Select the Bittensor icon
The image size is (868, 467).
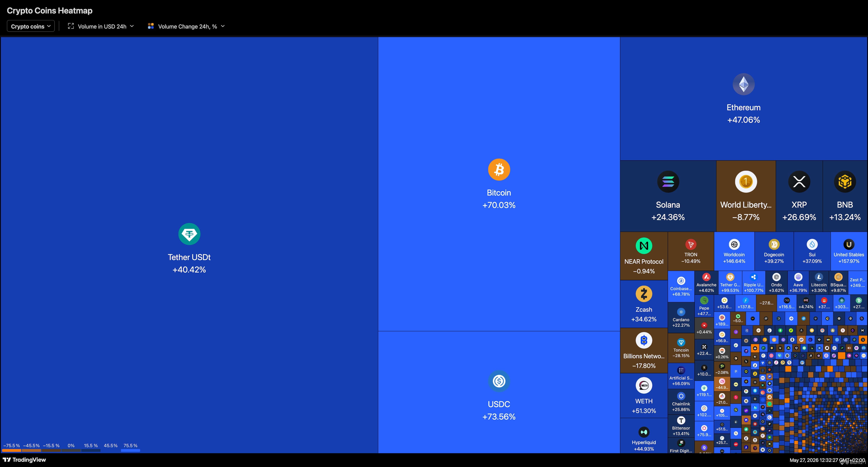(681, 421)
